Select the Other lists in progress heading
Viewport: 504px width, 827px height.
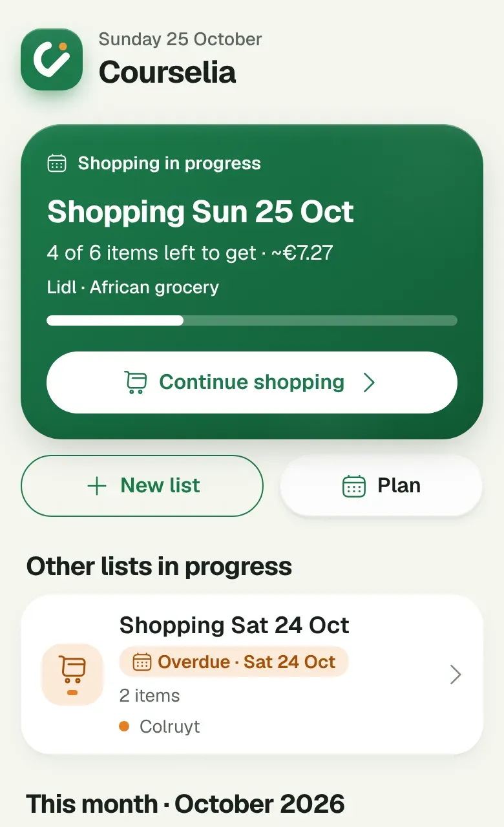(x=159, y=567)
